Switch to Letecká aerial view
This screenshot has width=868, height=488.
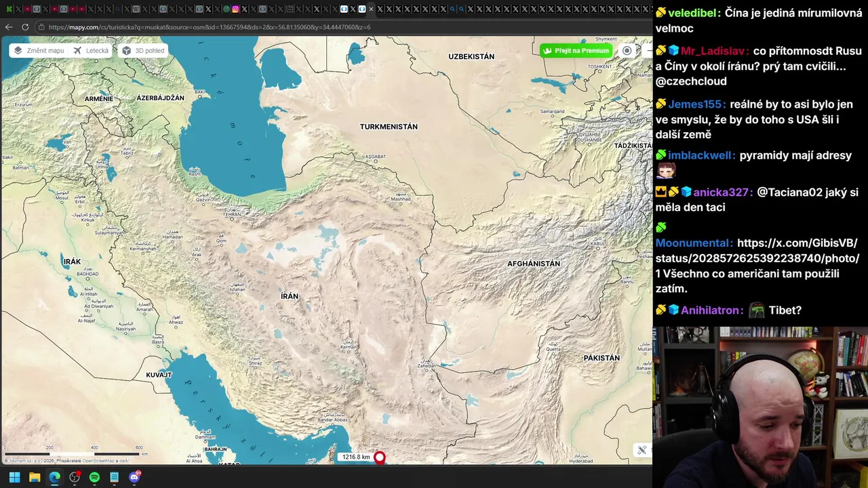(x=92, y=51)
